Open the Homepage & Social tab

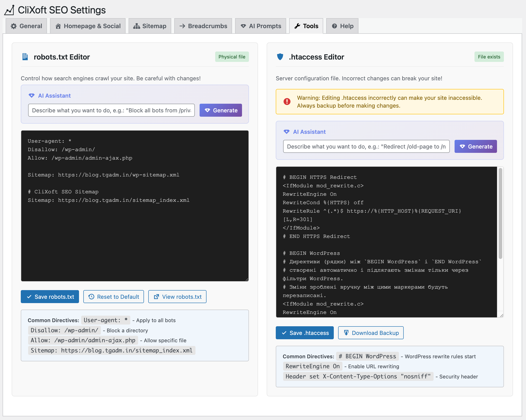(88, 26)
